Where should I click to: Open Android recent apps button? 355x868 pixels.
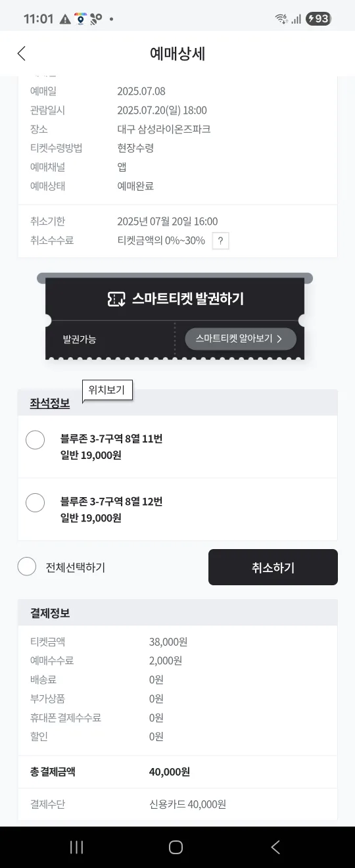tap(76, 847)
